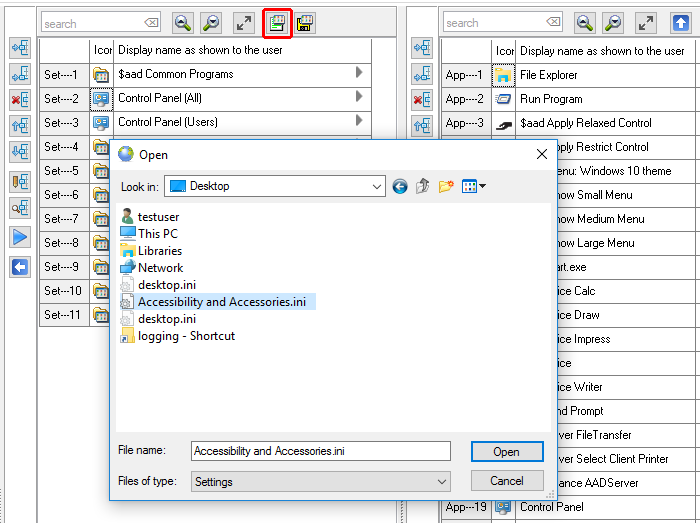This screenshot has width=700, height=523.
Task: Open the View Menu dropdown in Open dialog
Action: tap(474, 186)
